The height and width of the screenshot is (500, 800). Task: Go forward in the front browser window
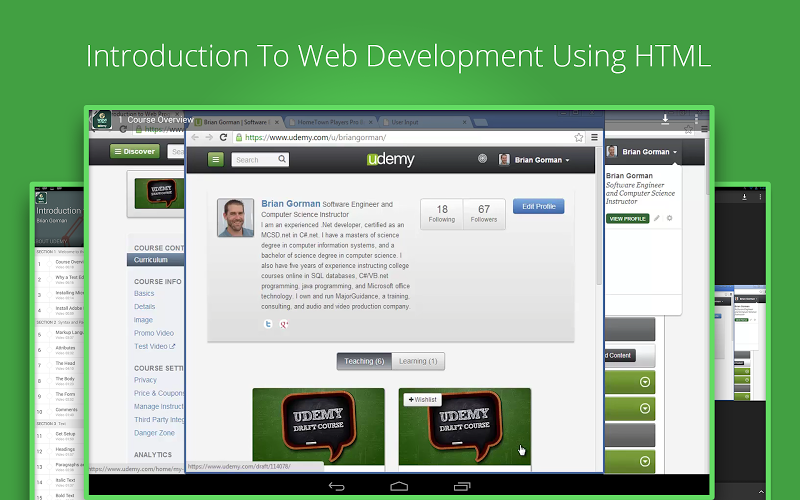coord(209,137)
